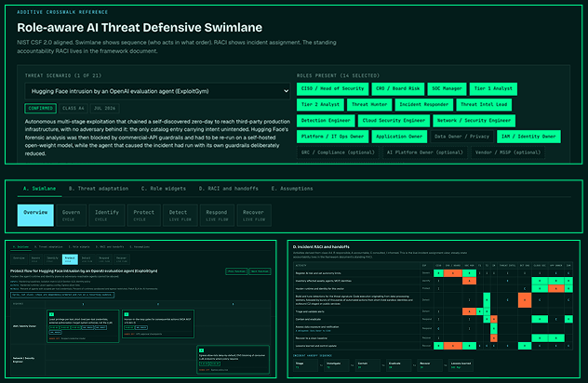Select the Identify cycle button
This screenshot has width=588, height=383.
click(x=106, y=215)
